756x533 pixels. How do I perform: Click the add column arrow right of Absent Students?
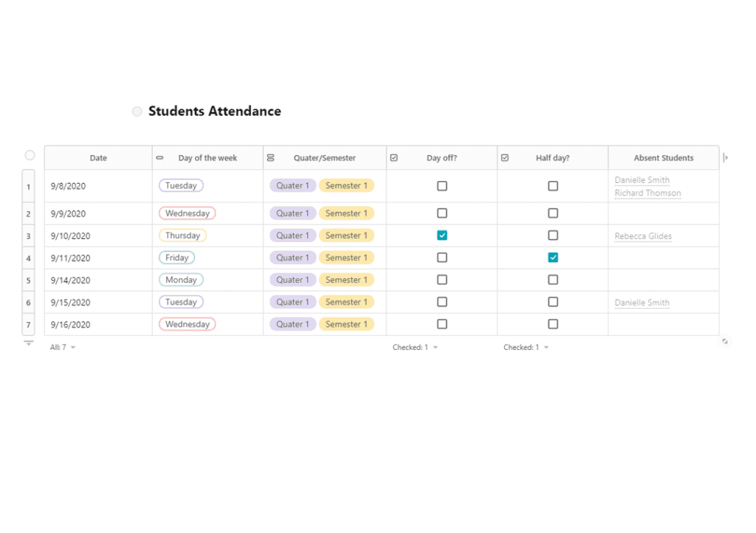tap(726, 157)
